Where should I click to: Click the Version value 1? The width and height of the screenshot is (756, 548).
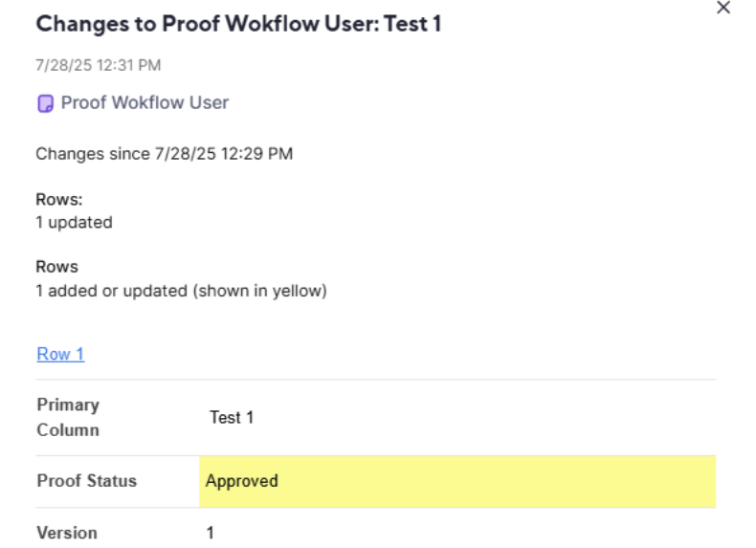(211, 533)
